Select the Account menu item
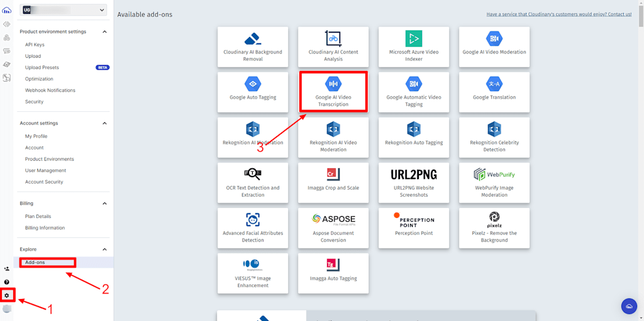 pyautogui.click(x=34, y=148)
